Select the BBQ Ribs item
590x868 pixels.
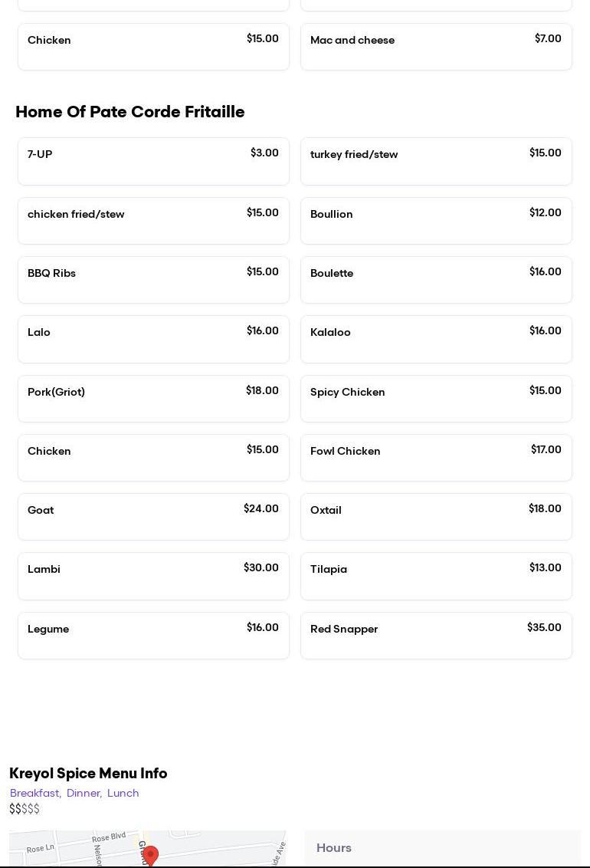[153, 280]
